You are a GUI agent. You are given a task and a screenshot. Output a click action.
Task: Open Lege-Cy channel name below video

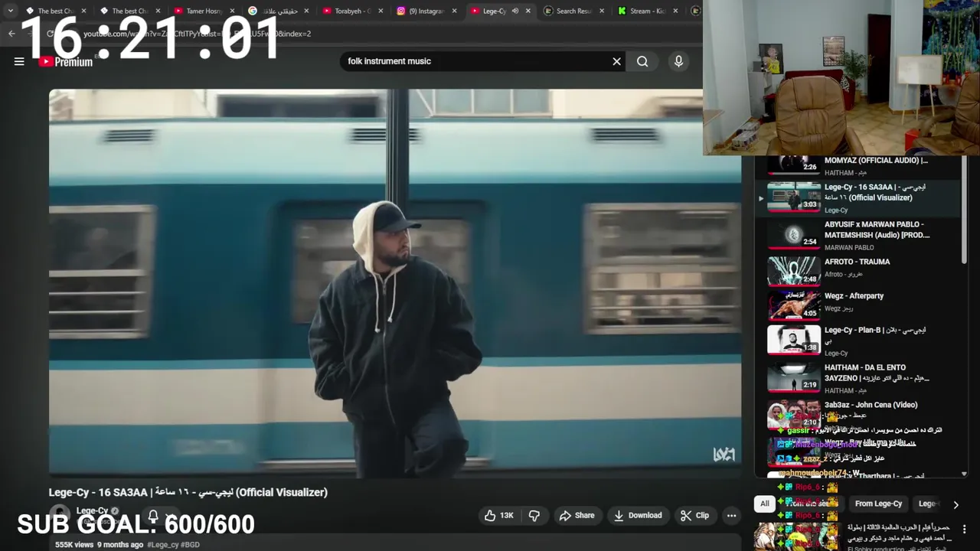[x=92, y=510]
